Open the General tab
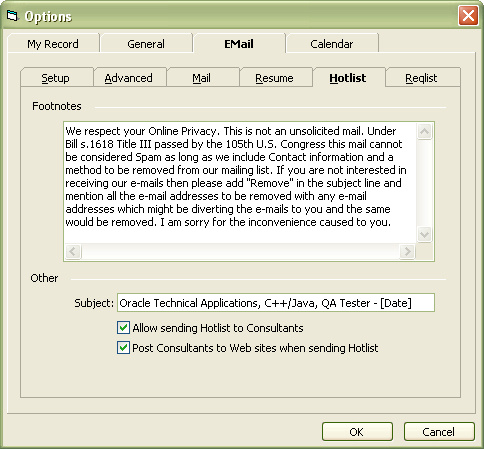The image size is (484, 449). pyautogui.click(x=146, y=44)
